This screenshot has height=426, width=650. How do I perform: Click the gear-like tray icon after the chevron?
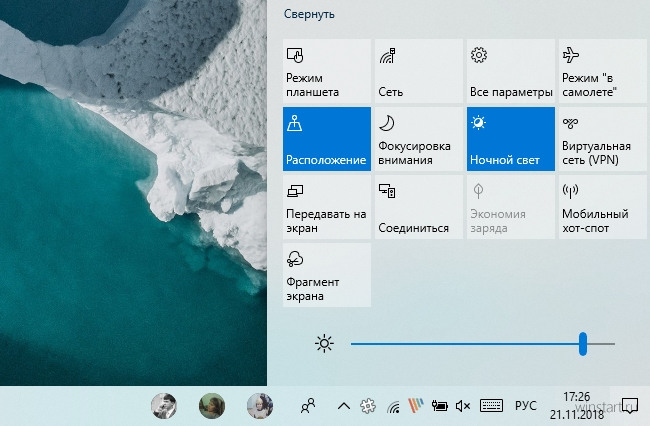[x=368, y=406]
